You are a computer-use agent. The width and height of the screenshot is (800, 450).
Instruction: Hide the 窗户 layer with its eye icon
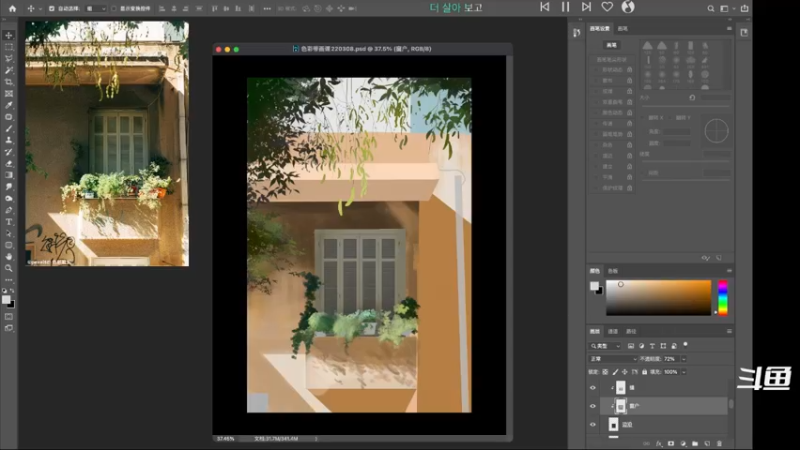coord(593,406)
